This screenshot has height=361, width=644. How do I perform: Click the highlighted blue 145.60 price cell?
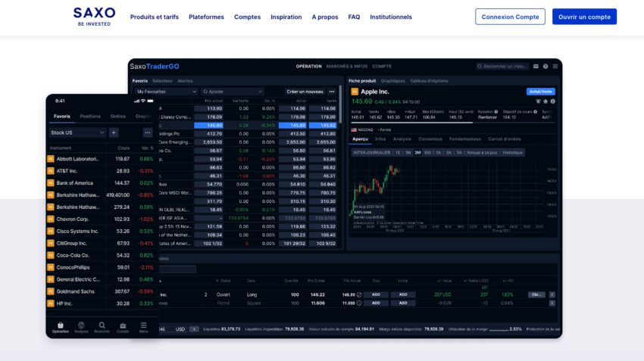208,126
